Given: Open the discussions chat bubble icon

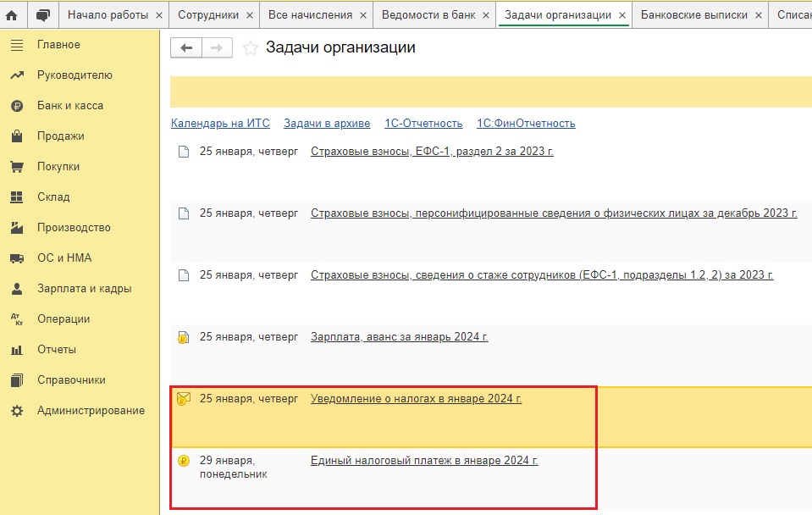Looking at the screenshot, I should (43, 15).
